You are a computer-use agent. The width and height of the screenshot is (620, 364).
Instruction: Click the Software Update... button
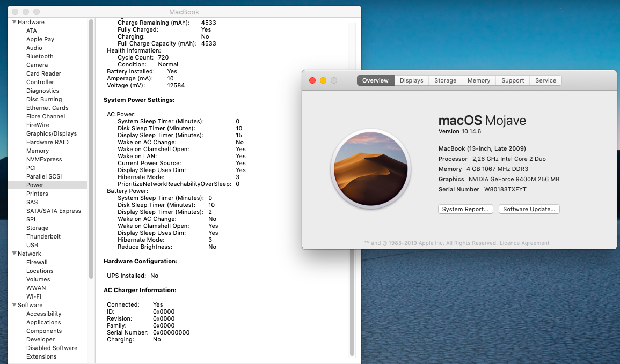tap(529, 209)
